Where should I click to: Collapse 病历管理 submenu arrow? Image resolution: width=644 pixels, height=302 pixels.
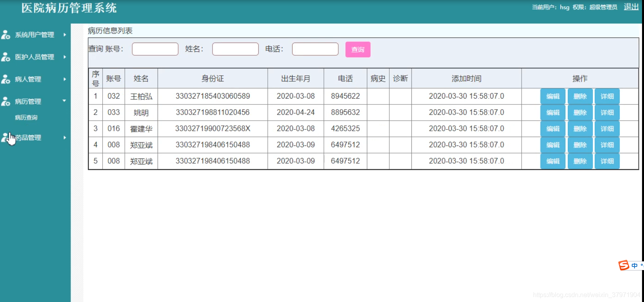coord(64,101)
